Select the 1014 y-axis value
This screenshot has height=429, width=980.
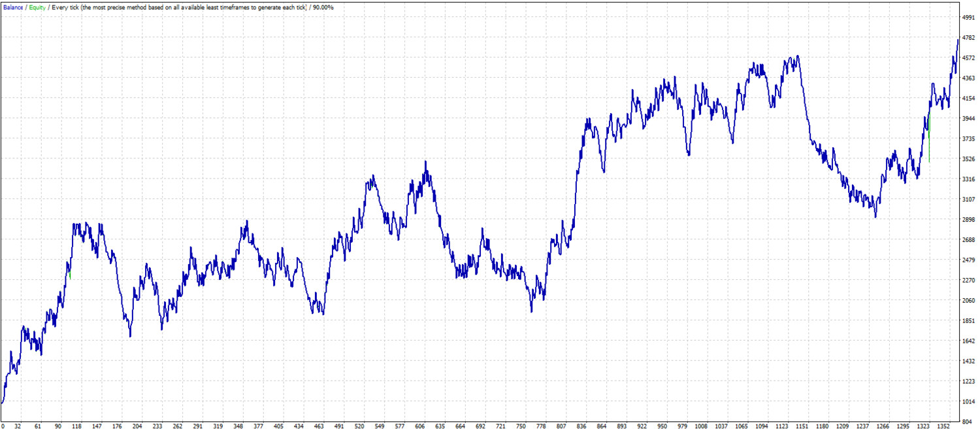(969, 402)
